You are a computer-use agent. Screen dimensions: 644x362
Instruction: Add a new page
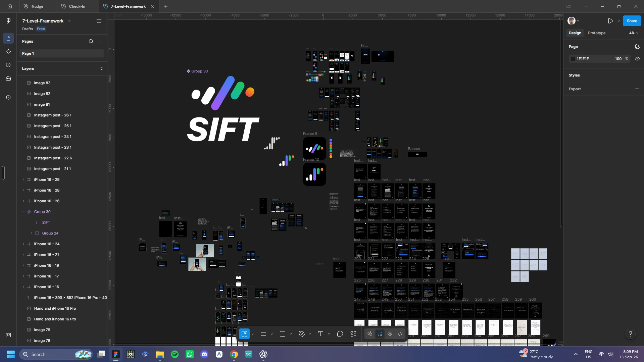100,41
